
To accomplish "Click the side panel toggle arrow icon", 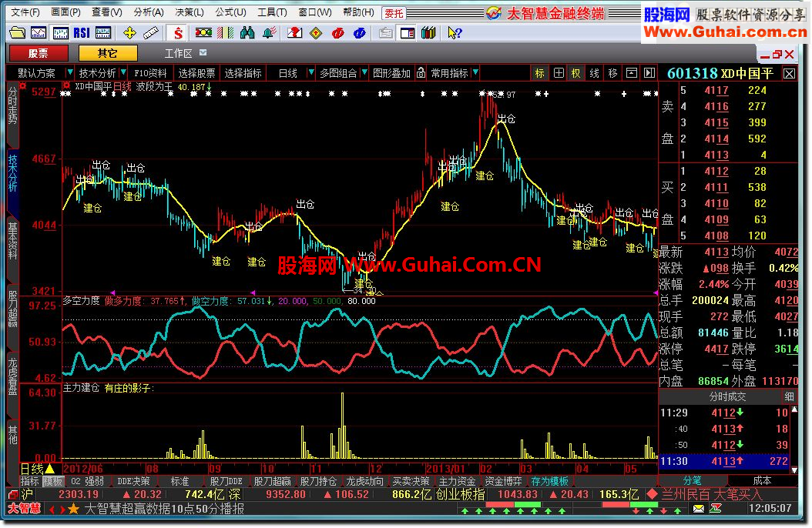I will (649, 73).
